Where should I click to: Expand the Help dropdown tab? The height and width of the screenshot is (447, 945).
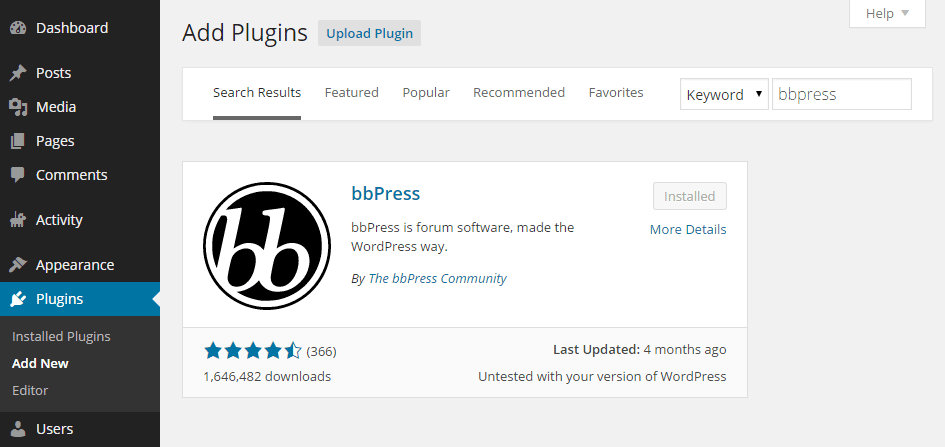[x=887, y=13]
